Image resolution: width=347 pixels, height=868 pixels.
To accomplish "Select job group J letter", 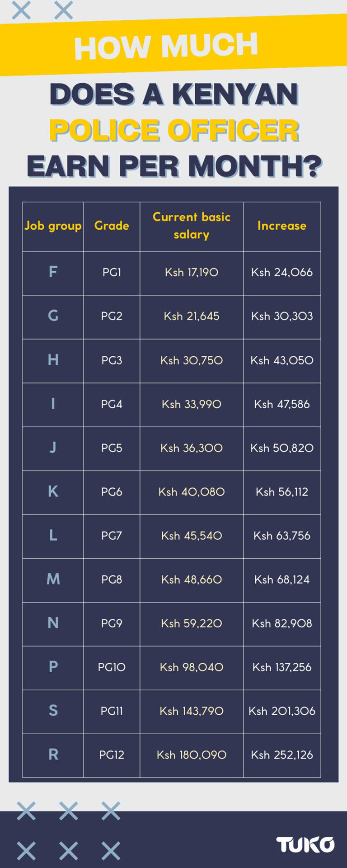I will 53,448.
